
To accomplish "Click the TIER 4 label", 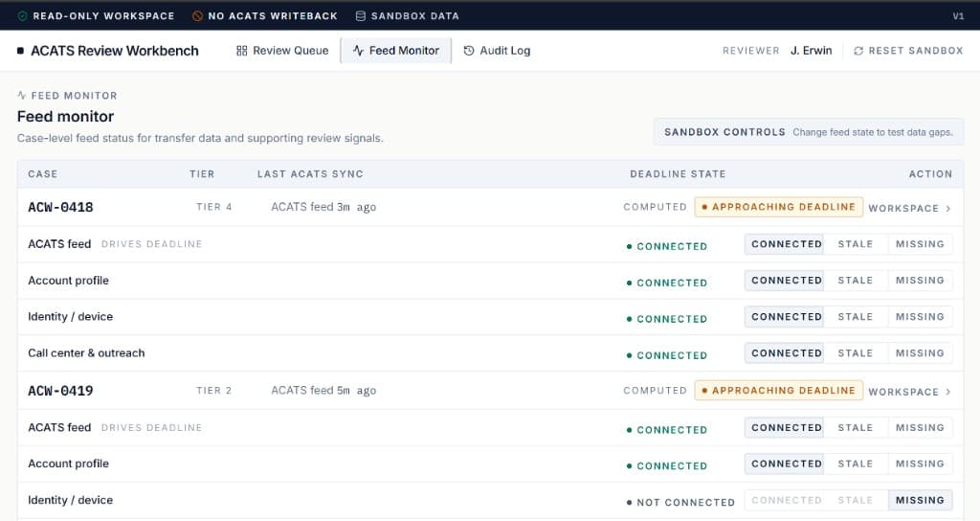I will 213,207.
